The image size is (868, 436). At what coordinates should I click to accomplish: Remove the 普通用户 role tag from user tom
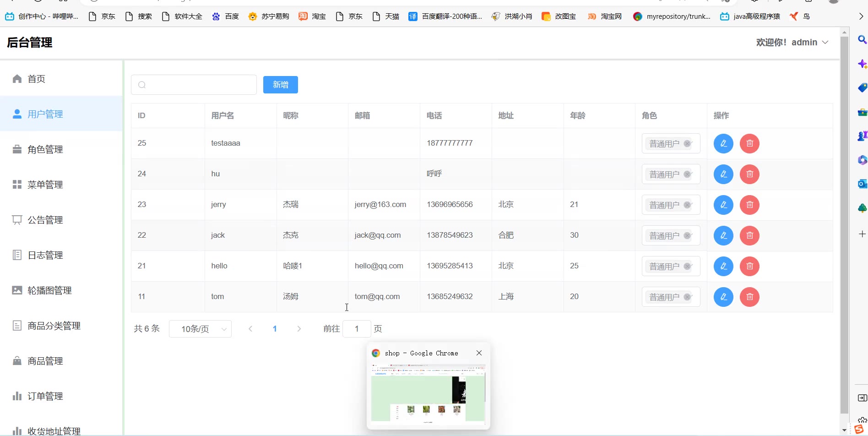687,297
